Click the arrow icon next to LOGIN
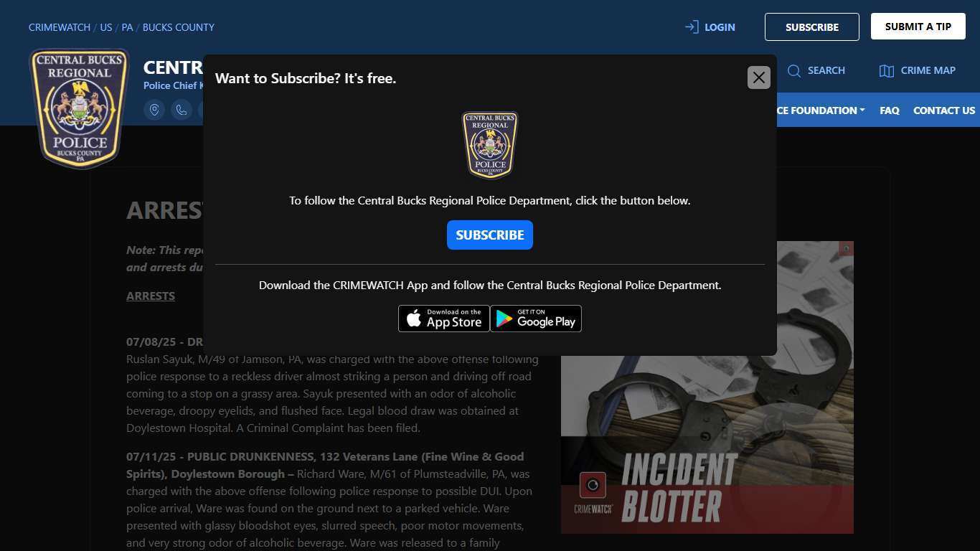This screenshot has height=551, width=980. pos(691,27)
